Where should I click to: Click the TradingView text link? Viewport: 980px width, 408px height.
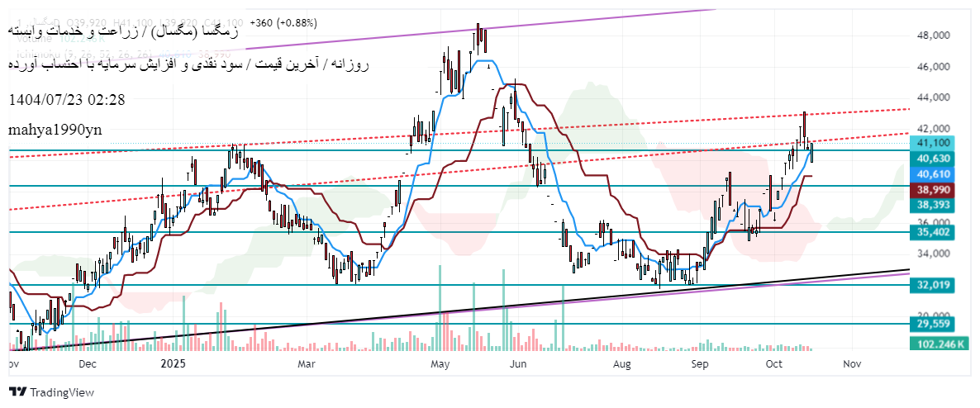61,392
